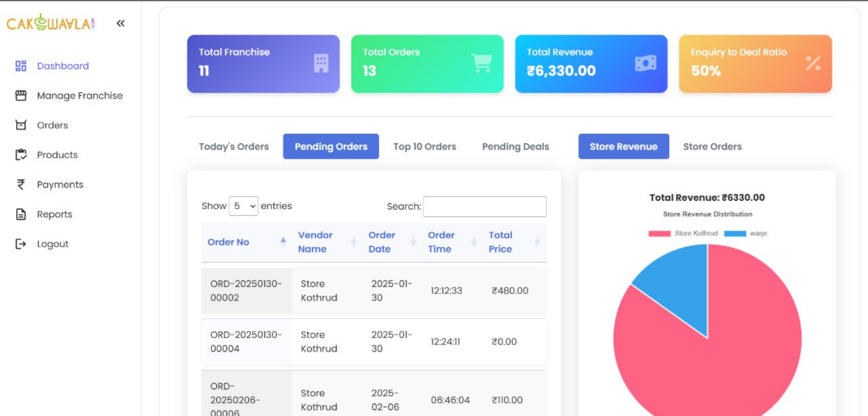Click the Manage Franchise store icon
The image size is (868, 416).
point(21,95)
